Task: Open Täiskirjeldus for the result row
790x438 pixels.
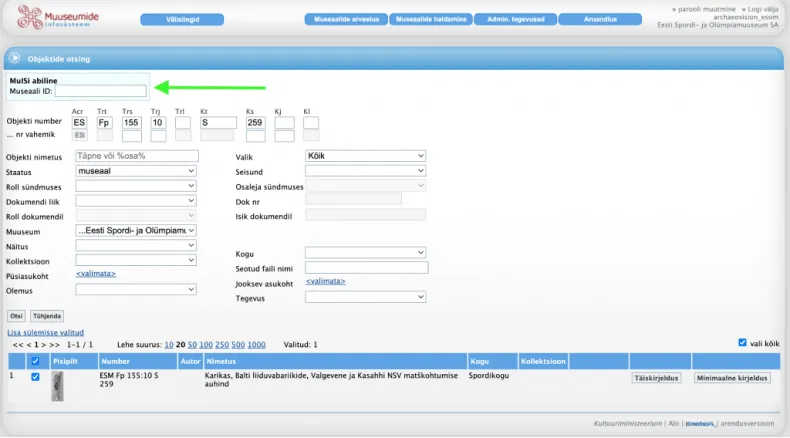Action: coord(657,378)
